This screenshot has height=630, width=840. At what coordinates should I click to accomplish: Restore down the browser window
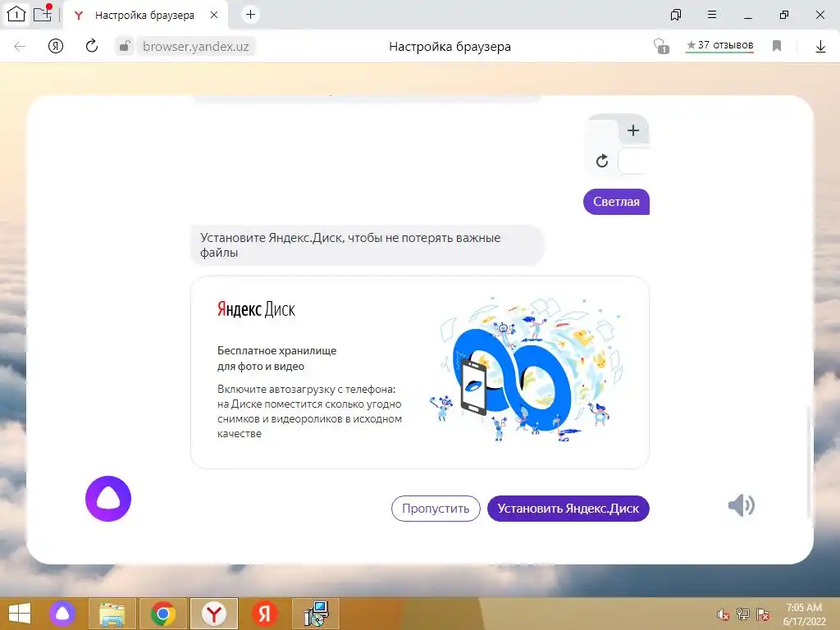pos(784,15)
